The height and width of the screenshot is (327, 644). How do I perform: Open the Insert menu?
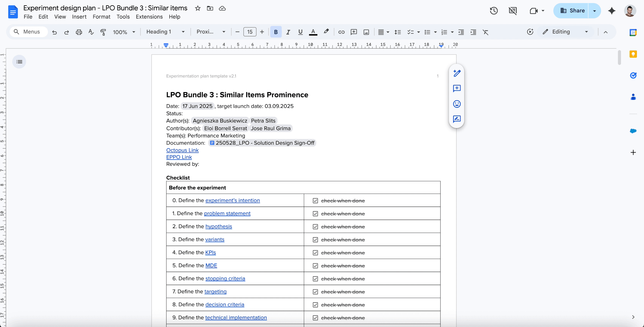click(79, 17)
